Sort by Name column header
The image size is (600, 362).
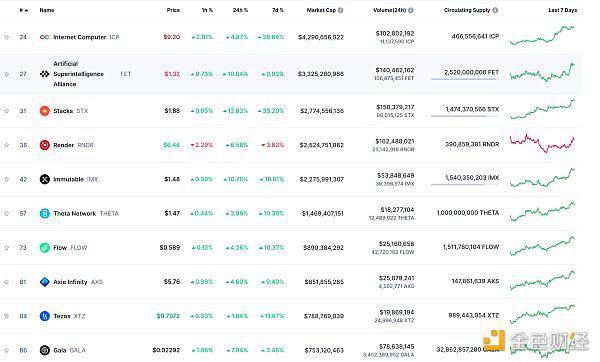[47, 10]
